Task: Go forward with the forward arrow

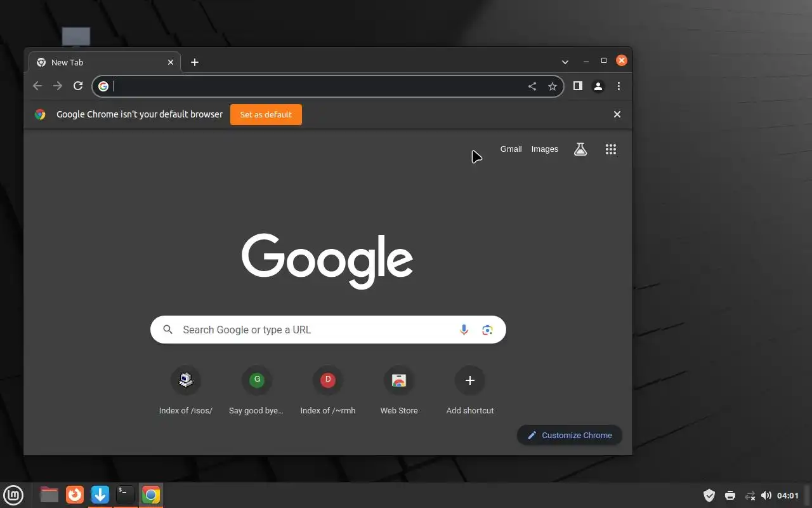Action: pos(58,86)
